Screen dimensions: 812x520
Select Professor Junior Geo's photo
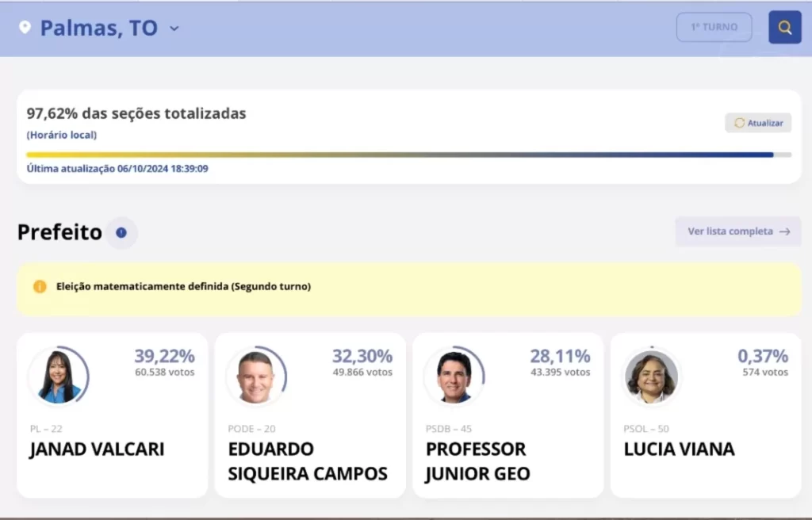coord(454,376)
